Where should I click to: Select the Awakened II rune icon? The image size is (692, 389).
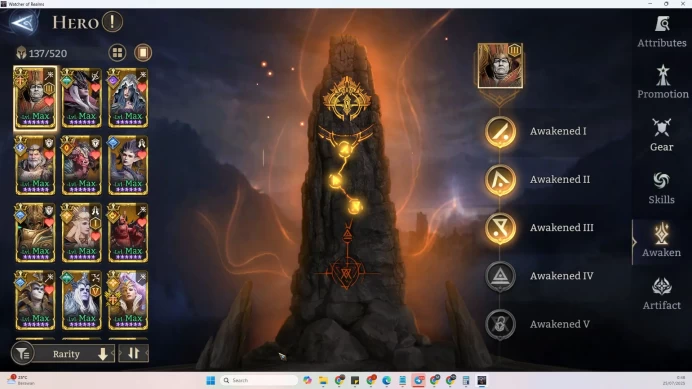(x=500, y=180)
